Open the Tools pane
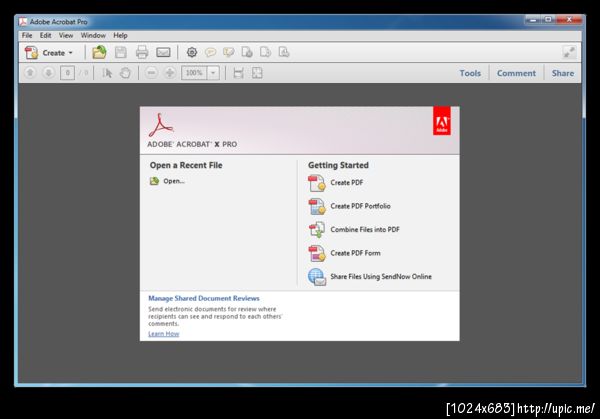600x419 pixels. [470, 73]
